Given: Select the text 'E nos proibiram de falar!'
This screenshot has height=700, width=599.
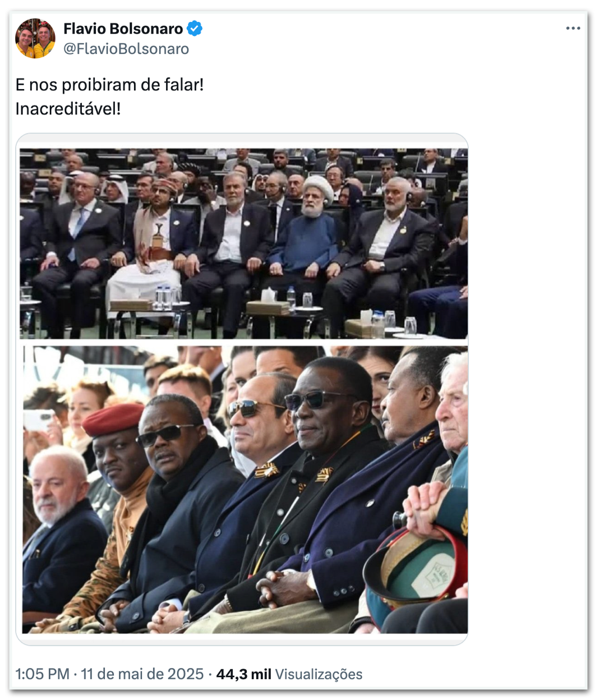Looking at the screenshot, I should [x=109, y=85].
